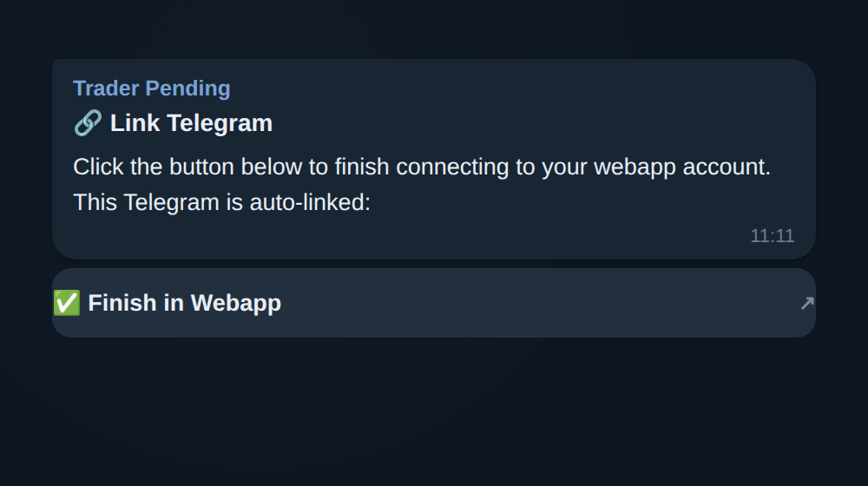Click the words webapp account in message
The width and height of the screenshot is (868, 486).
pos(682,167)
